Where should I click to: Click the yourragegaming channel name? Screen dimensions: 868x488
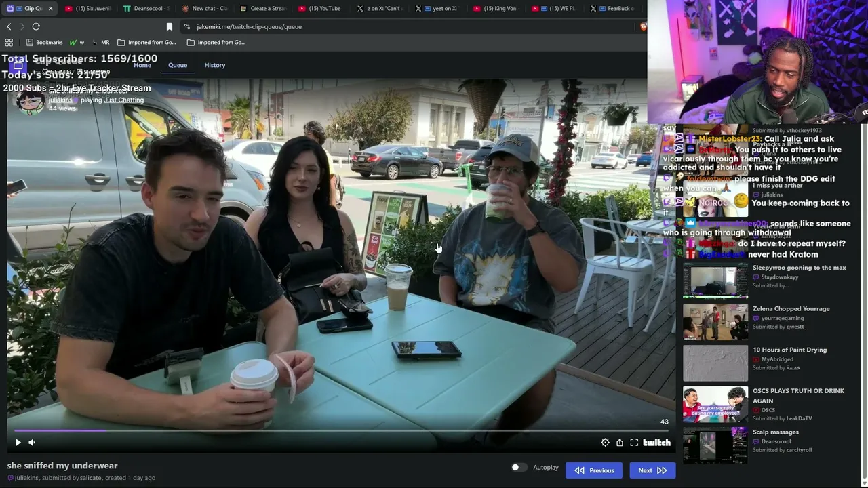coord(783,318)
